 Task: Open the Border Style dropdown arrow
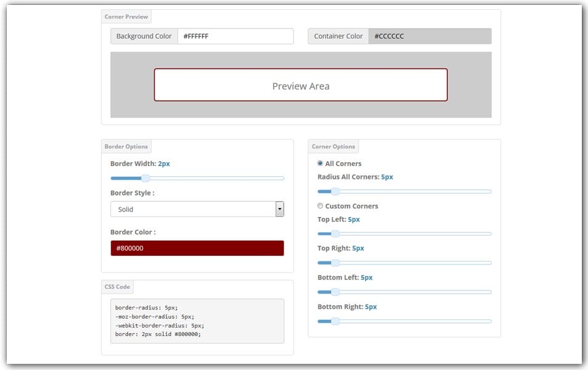point(279,209)
